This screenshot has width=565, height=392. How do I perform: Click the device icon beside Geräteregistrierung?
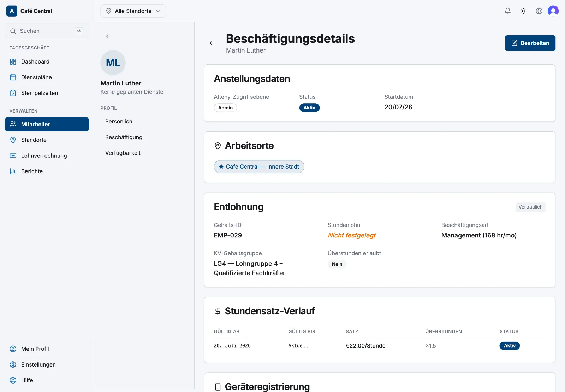218,387
